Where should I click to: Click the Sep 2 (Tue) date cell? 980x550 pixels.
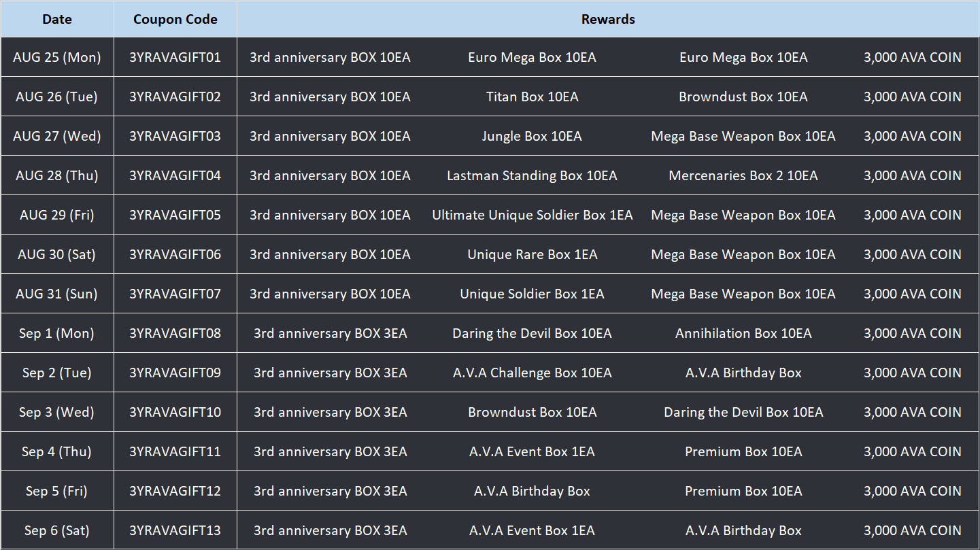[x=57, y=373]
